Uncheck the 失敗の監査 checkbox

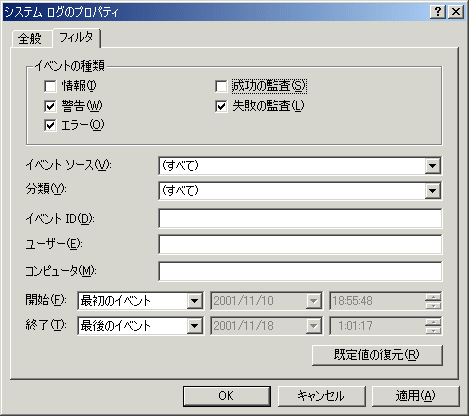221,106
